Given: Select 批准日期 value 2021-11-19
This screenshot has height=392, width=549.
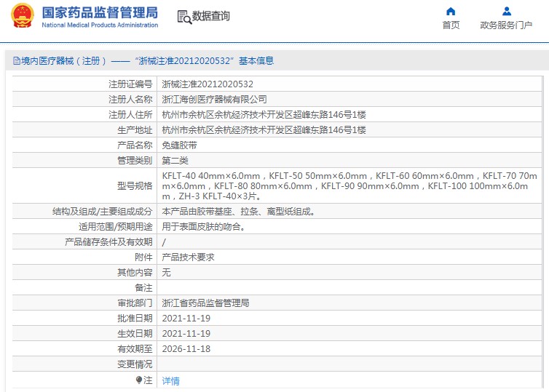Looking at the screenshot, I should (x=186, y=319).
